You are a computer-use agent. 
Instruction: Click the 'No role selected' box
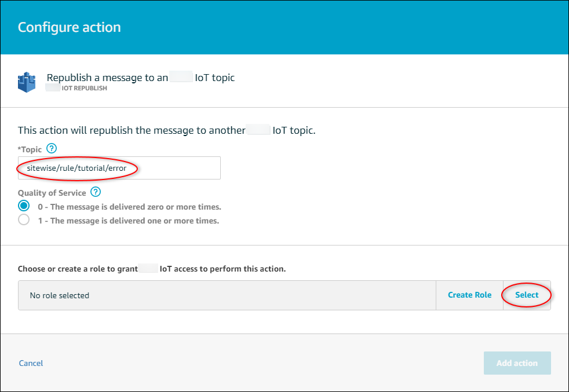(x=226, y=295)
